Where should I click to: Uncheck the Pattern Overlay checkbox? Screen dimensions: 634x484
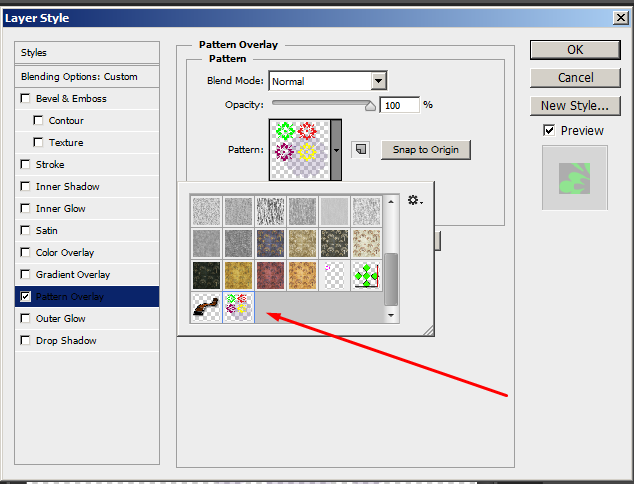click(25, 296)
